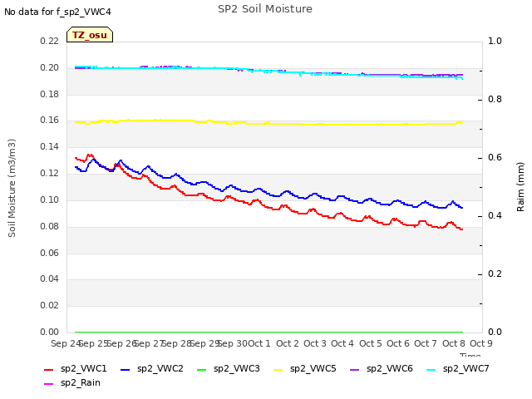Click the sp2_VWC3 legend entry
Screen dimensions: 532x399
[228, 369]
